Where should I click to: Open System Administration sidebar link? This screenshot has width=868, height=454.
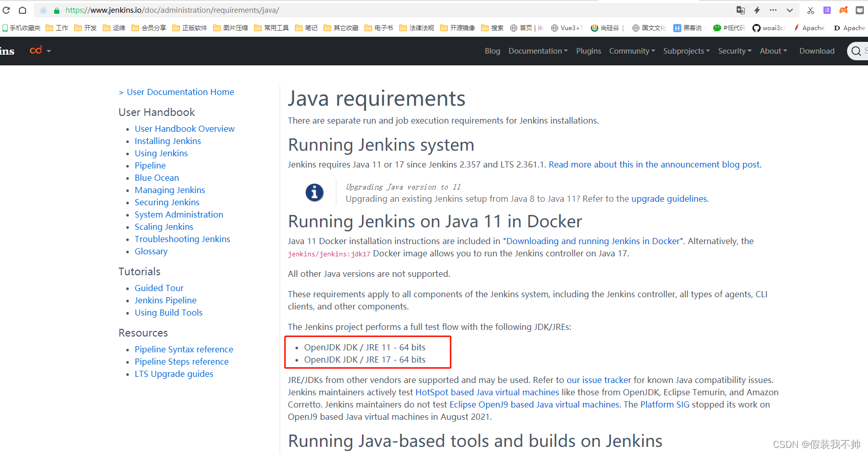point(179,214)
